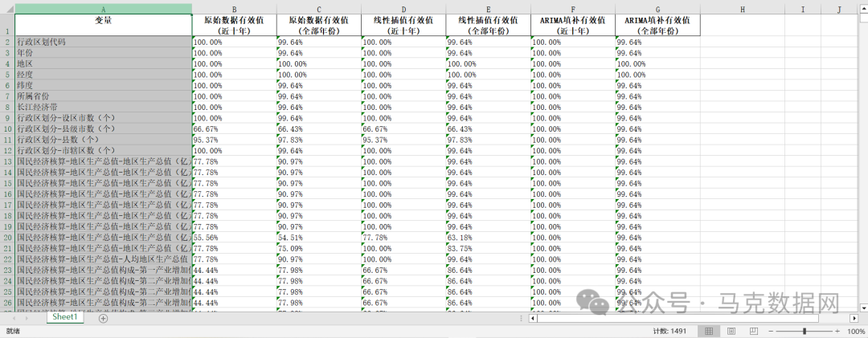
Task: Select the ARIMA填补有效值(近十年) header cell
Action: coord(573,25)
